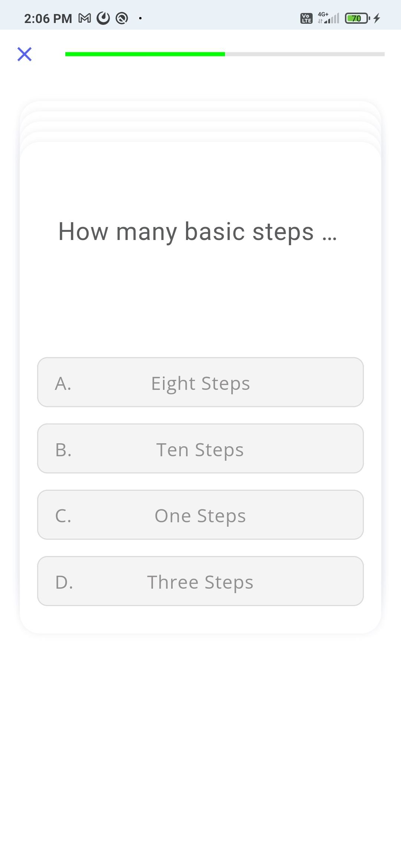Pick the 'One Steps' answer
The width and height of the screenshot is (401, 868).
point(200,515)
